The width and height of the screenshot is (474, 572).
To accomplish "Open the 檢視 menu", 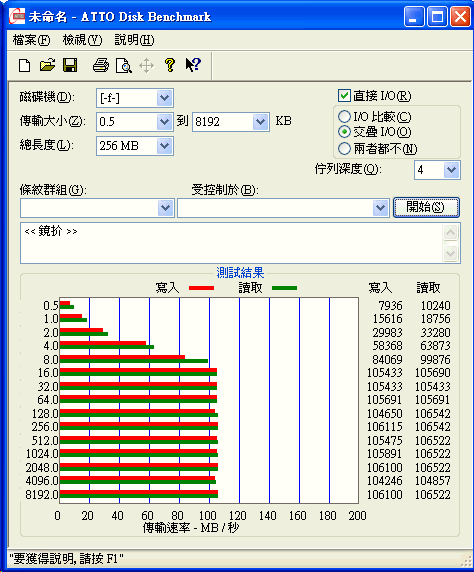I will click(x=82, y=40).
